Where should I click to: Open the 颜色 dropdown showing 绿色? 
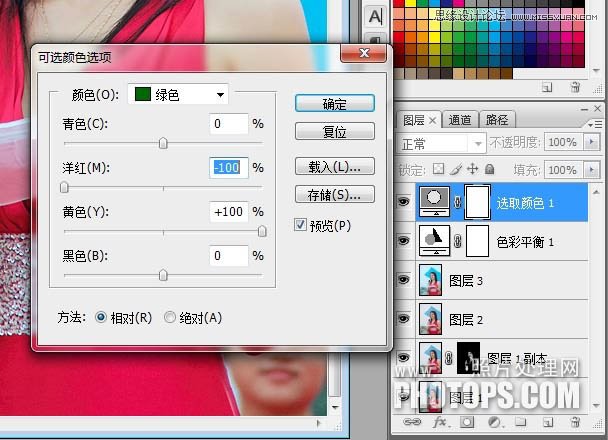point(178,94)
